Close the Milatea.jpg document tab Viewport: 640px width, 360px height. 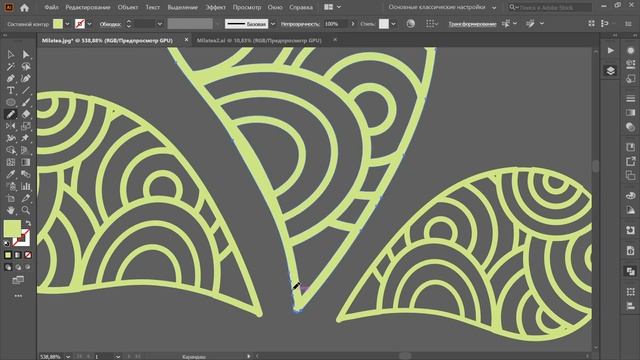[186, 40]
